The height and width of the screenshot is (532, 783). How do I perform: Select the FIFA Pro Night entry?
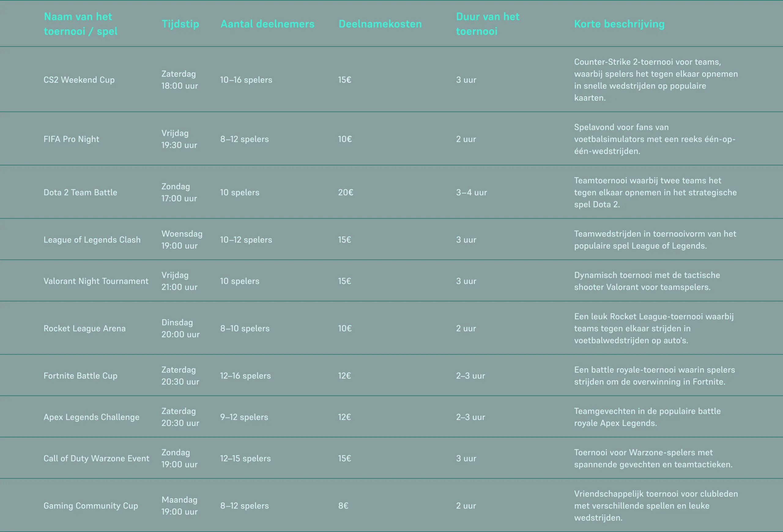pos(71,139)
